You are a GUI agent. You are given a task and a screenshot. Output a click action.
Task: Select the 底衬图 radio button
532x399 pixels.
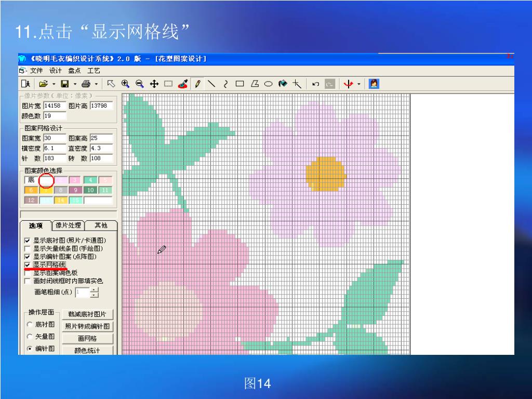tap(30, 325)
